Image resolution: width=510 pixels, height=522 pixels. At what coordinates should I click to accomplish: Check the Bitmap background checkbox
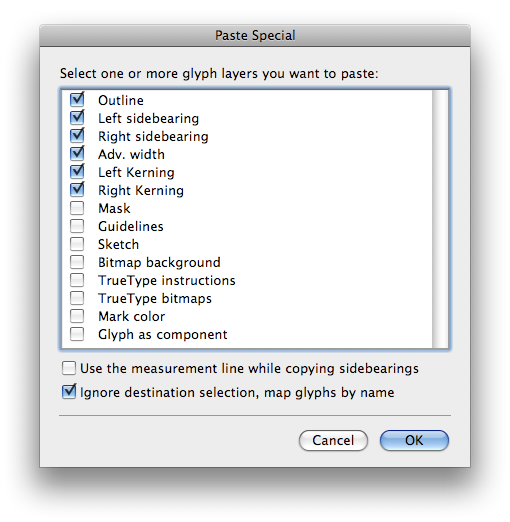[x=77, y=262]
